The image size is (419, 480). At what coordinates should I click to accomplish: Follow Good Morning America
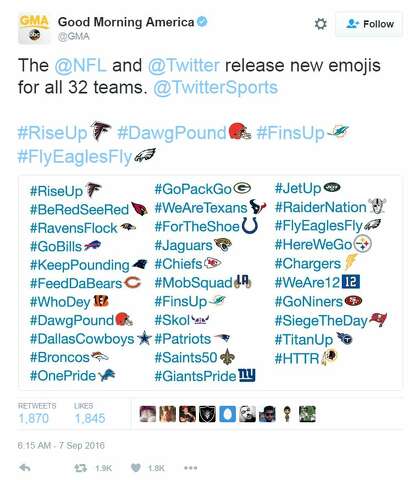(x=369, y=24)
